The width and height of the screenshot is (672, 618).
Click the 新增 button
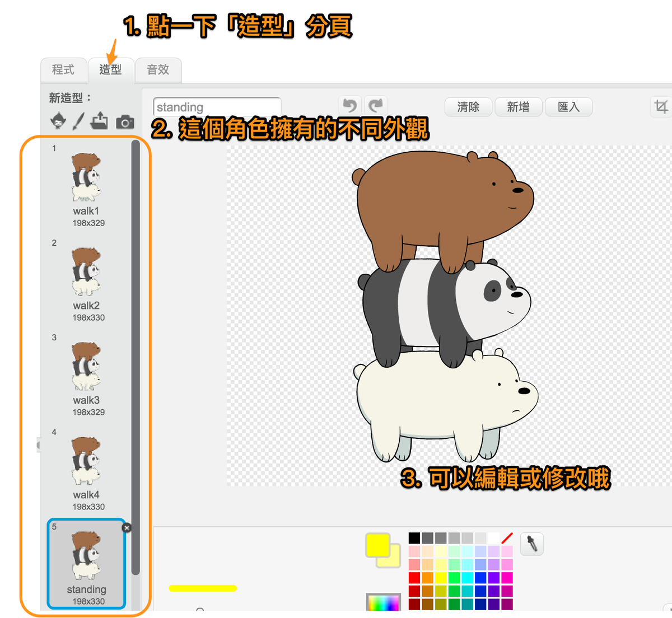519,107
